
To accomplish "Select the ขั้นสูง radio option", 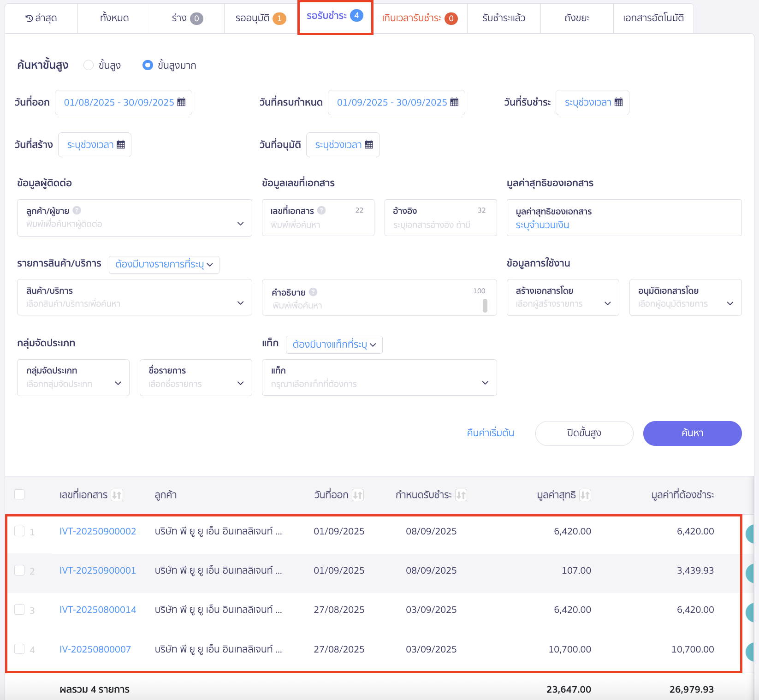I will (89, 65).
